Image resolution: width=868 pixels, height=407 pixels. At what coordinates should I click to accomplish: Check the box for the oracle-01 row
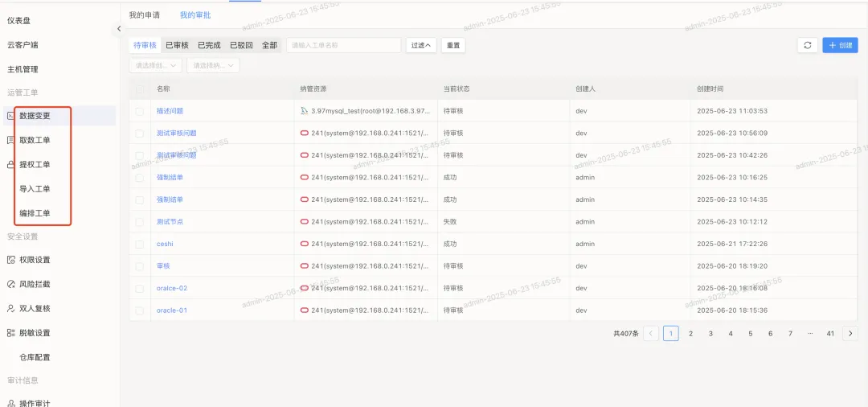140,310
